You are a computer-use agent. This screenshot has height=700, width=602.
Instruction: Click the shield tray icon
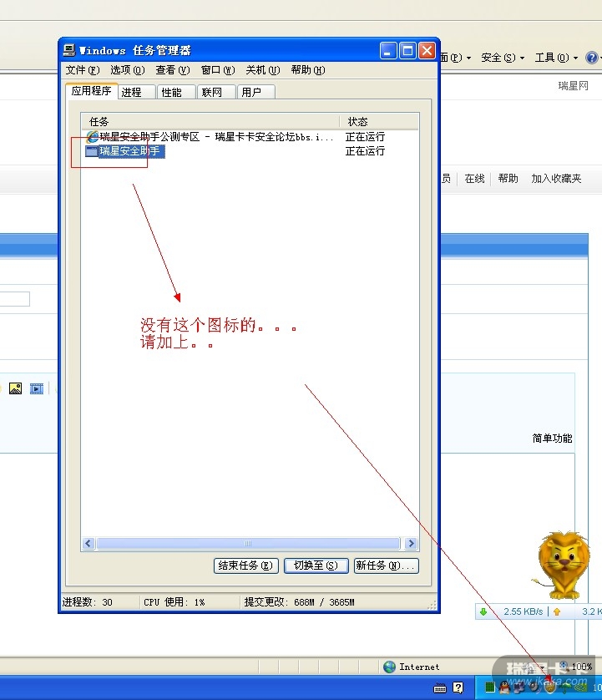point(549,688)
